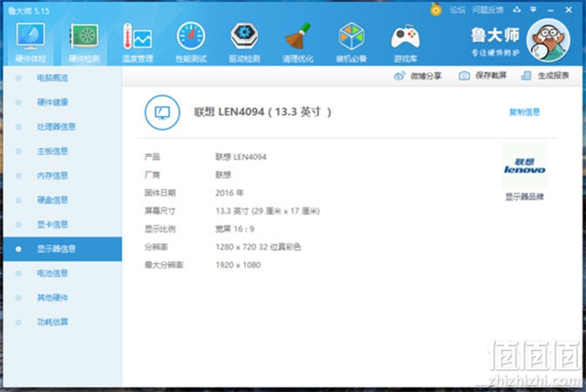
Task: Click the skin icon in title bar
Action: (517, 10)
